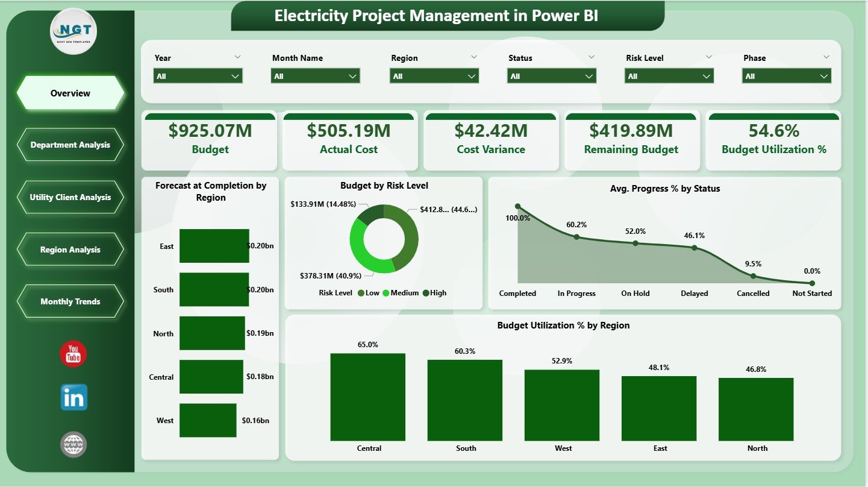Select the Region Analysis navigation button
Viewport: 868px width, 487px height.
click(x=70, y=249)
